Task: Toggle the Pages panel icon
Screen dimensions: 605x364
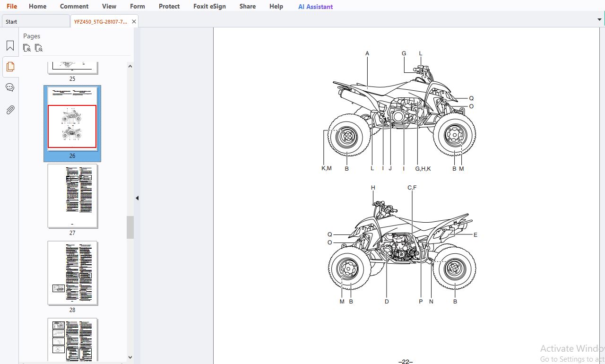Action: [x=10, y=67]
